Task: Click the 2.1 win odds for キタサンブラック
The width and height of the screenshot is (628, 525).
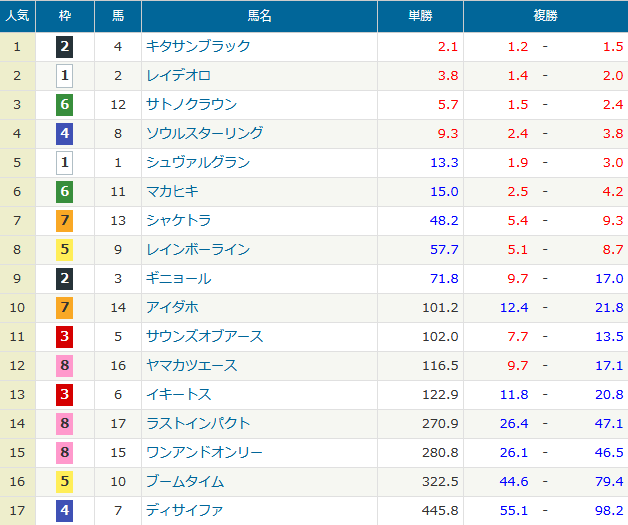Action: [448, 46]
